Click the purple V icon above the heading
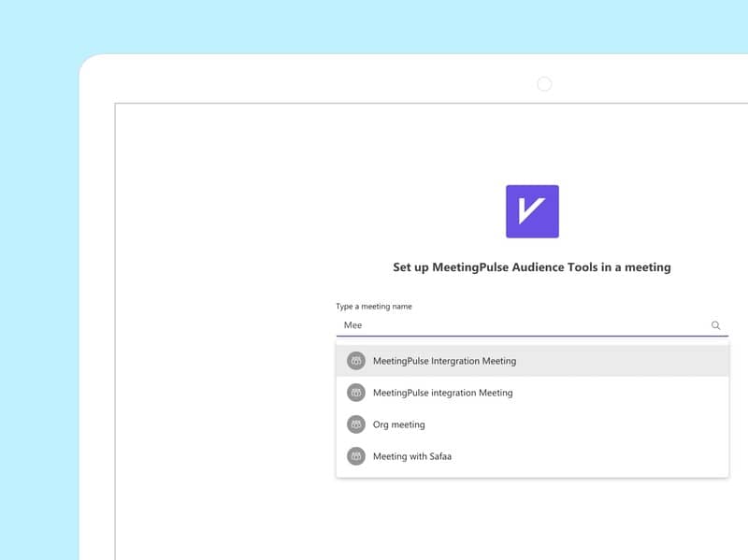This screenshot has height=560, width=748. click(x=532, y=212)
